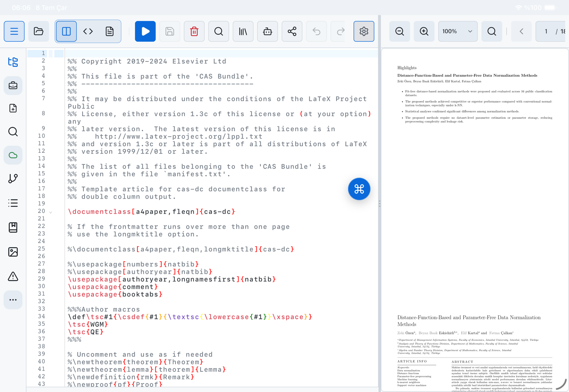The height and width of the screenshot is (392, 569).
Task: Open the briefcase panel in sidebar
Action: (x=13, y=85)
